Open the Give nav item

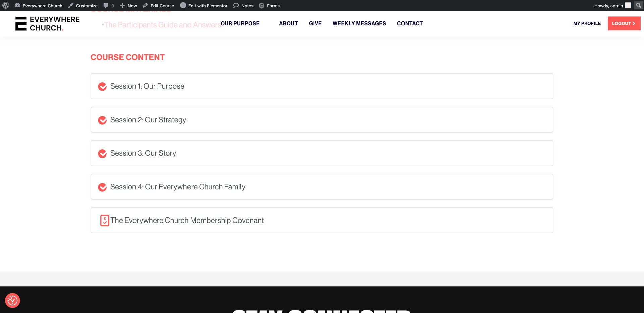315,23
